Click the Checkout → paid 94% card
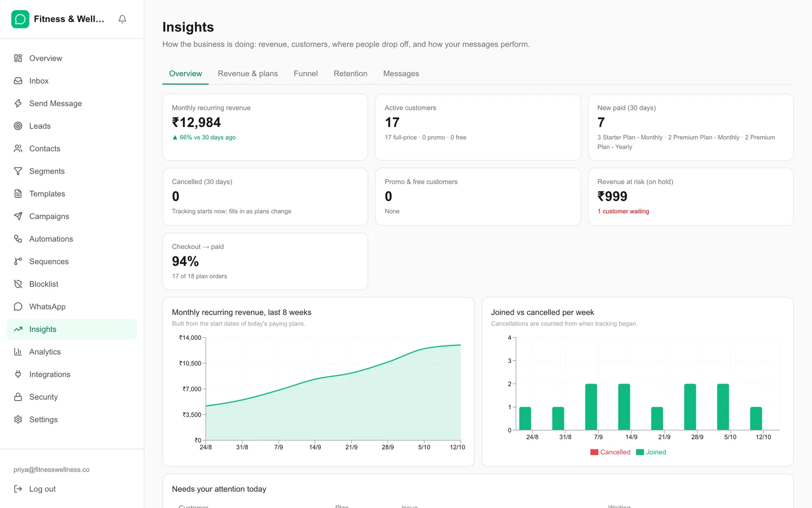Screen dimensions: 812x508 coord(265,261)
